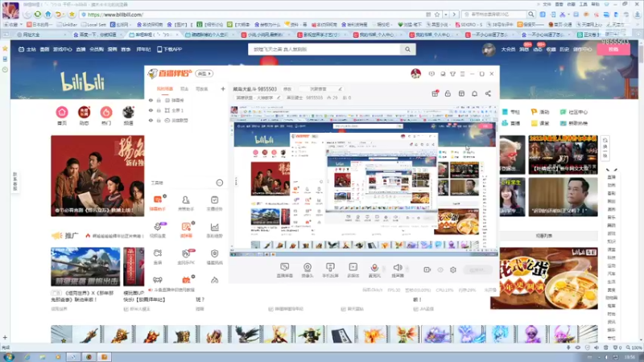Expand the category list chevron on the right sidebar

611,169
